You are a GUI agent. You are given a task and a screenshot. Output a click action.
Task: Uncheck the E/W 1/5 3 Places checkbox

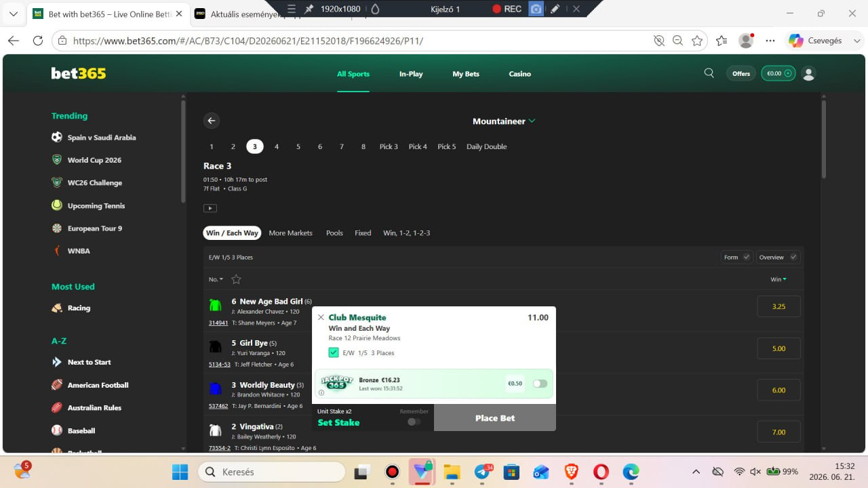click(334, 352)
